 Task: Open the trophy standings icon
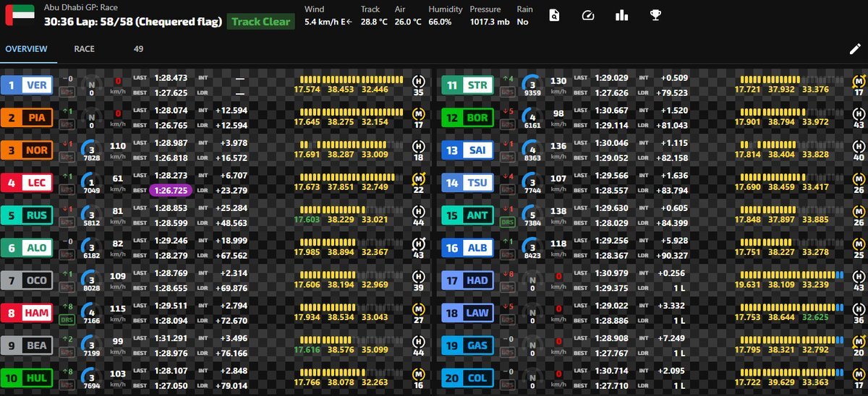[x=655, y=15]
